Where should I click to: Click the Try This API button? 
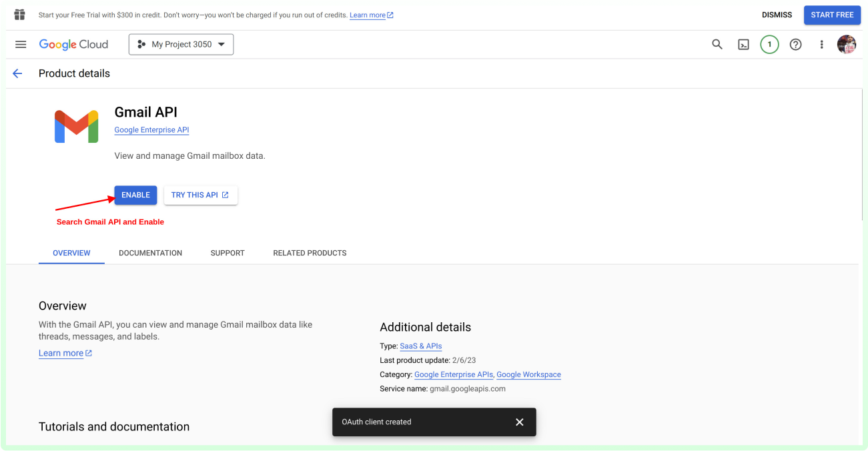point(200,195)
